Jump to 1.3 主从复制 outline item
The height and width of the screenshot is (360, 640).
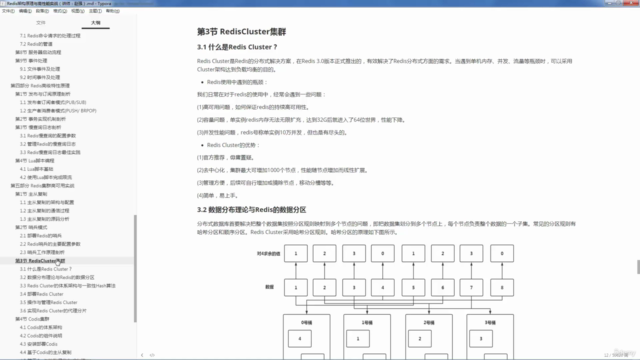click(x=44, y=219)
